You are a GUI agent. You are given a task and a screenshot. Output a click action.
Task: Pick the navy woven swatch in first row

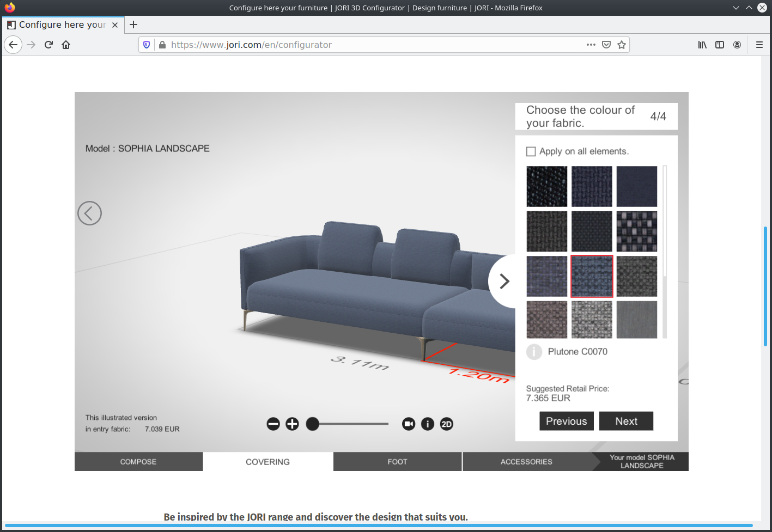[x=592, y=186]
